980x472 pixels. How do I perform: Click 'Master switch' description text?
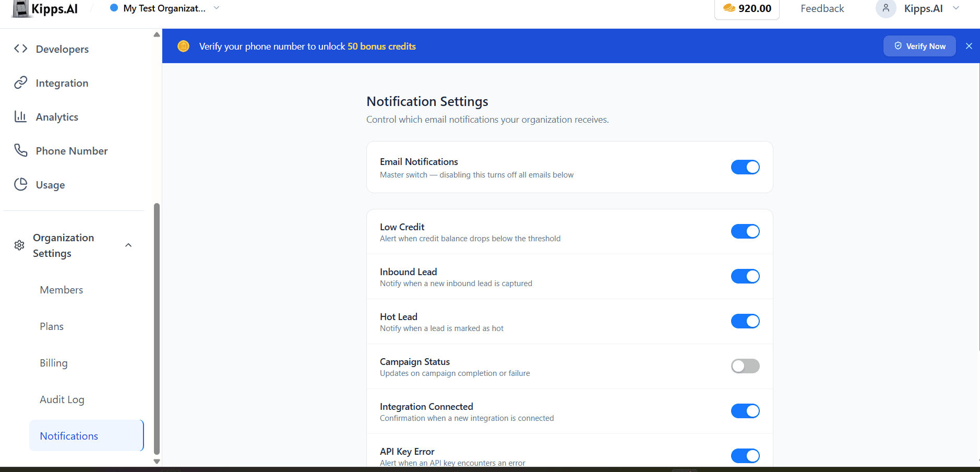tap(476, 175)
